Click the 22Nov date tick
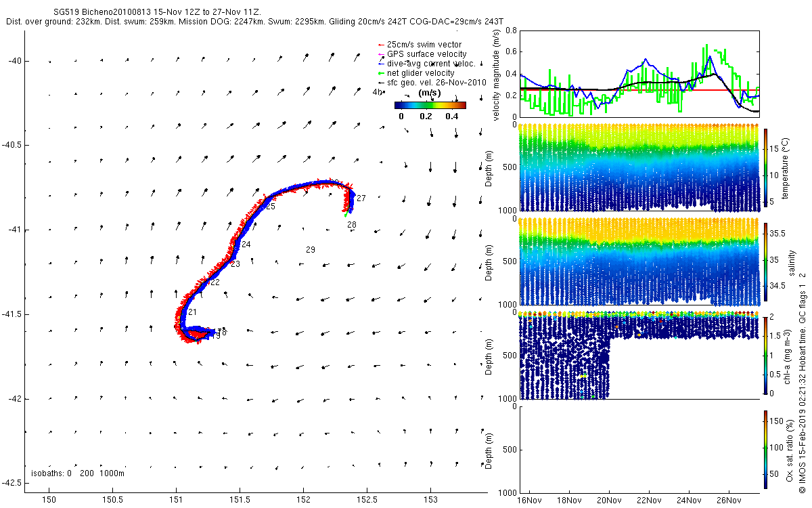The image size is (812, 508). click(x=649, y=501)
